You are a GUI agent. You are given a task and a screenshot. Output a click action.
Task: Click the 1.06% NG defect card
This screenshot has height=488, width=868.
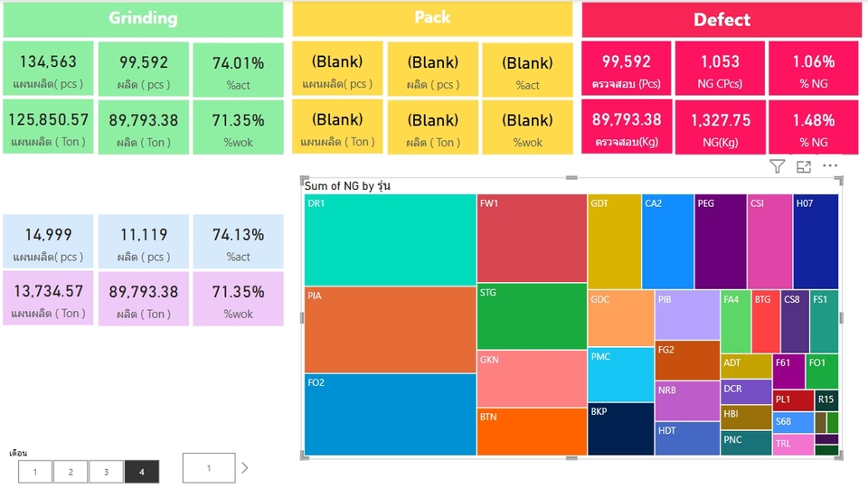click(814, 69)
